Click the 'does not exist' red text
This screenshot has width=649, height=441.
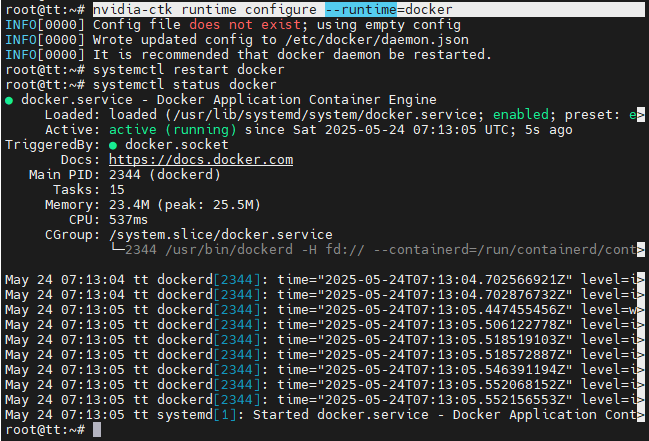tap(245, 25)
